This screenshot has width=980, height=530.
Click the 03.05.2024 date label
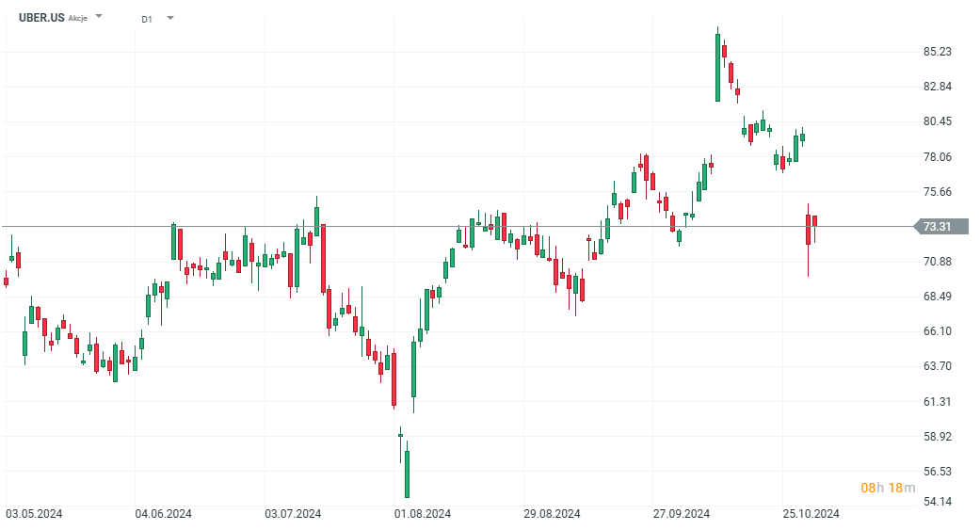click(x=35, y=514)
